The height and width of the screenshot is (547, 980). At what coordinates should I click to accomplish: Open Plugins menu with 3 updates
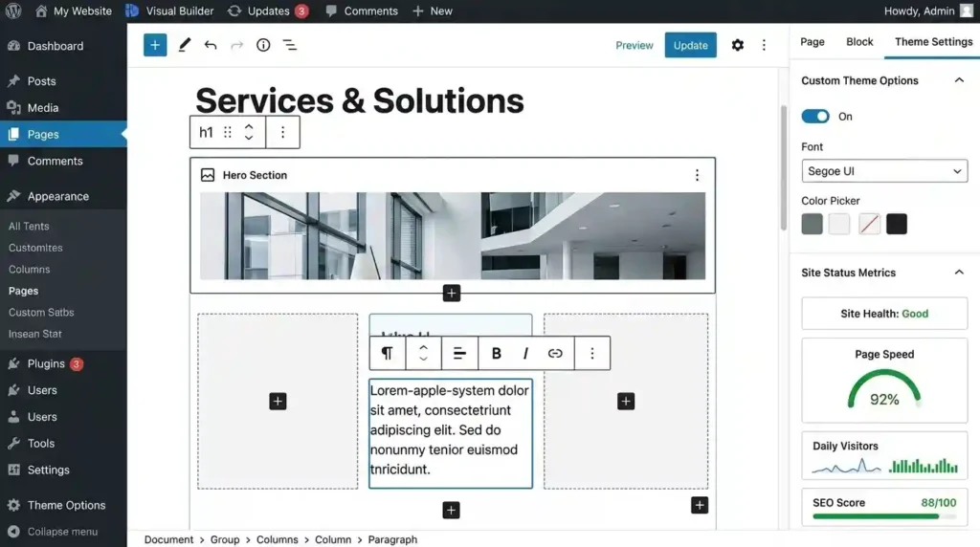click(x=63, y=364)
